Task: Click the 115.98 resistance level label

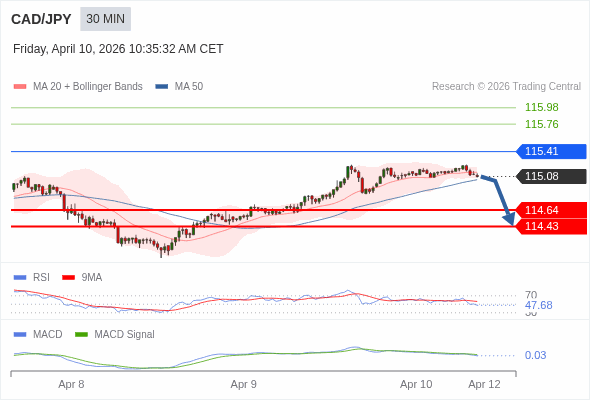Action: pyautogui.click(x=542, y=107)
